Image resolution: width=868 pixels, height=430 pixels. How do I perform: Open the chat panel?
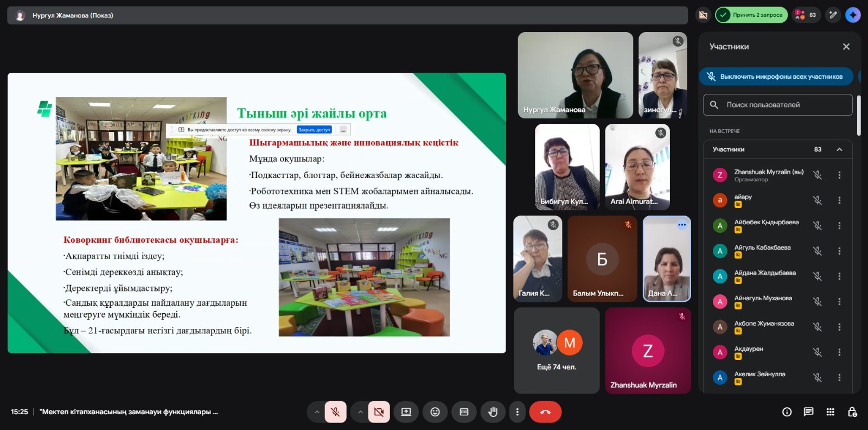808,412
